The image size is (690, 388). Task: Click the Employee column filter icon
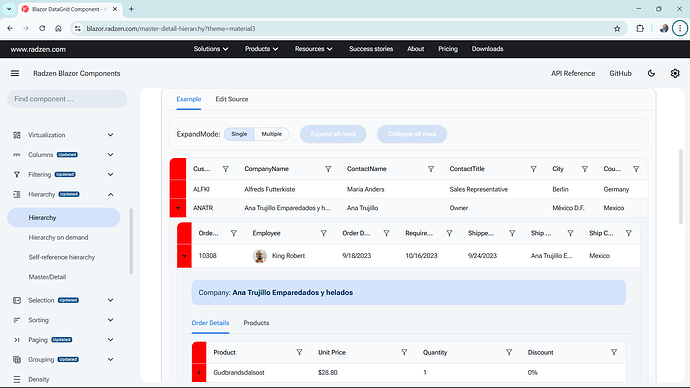pyautogui.click(x=323, y=233)
